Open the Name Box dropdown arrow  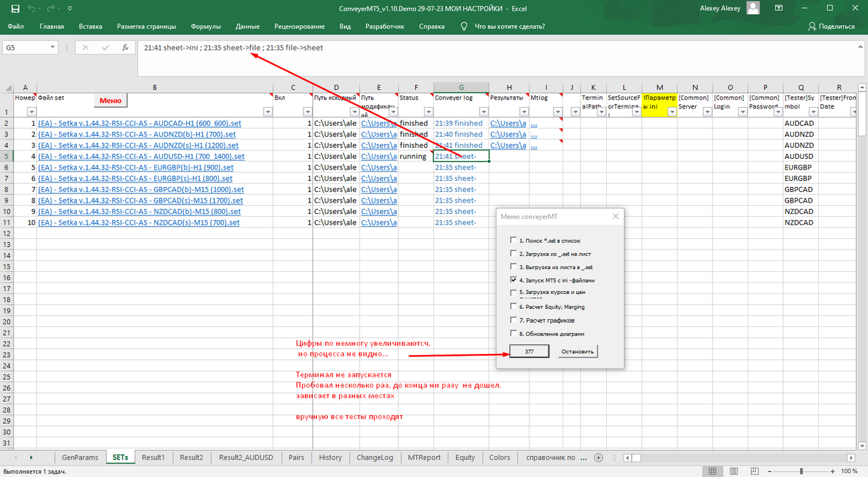[x=52, y=48]
